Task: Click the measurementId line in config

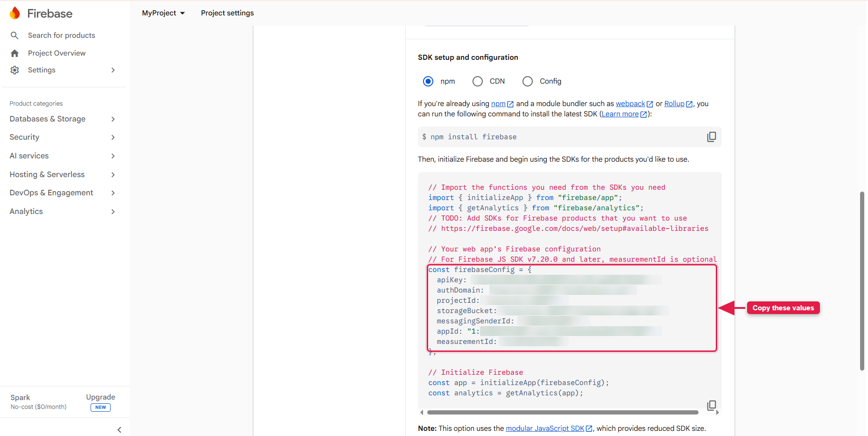Action: coord(502,342)
